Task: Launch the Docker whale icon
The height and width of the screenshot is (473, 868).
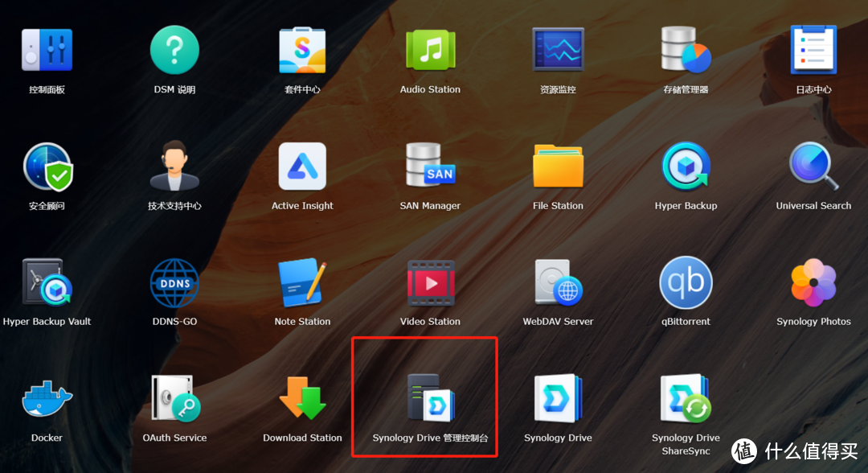Action: 47,399
